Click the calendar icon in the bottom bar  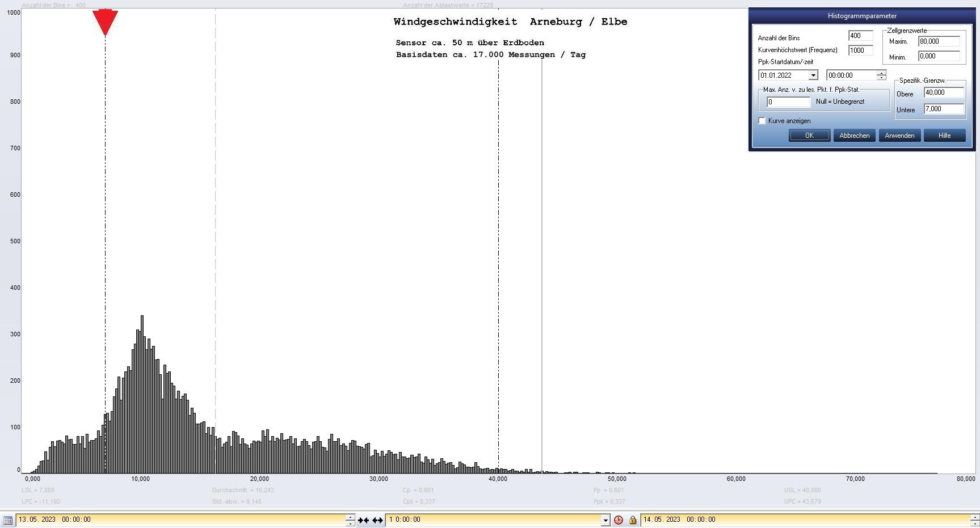7,519
